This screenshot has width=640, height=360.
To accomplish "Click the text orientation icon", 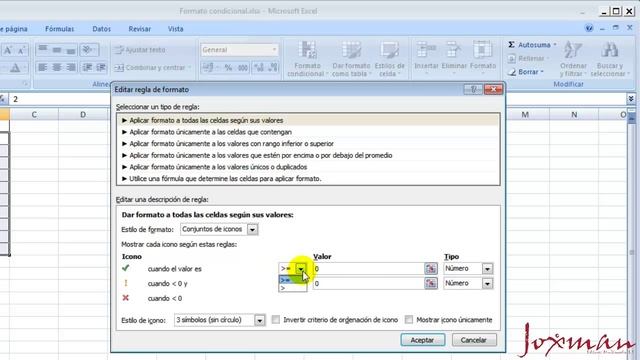I will [89, 50].
